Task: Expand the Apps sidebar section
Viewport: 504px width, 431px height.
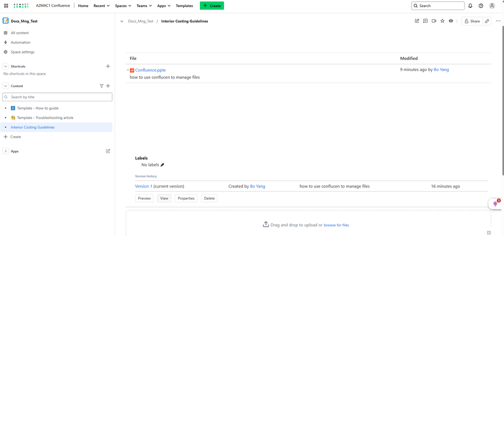Action: [x=6, y=151]
